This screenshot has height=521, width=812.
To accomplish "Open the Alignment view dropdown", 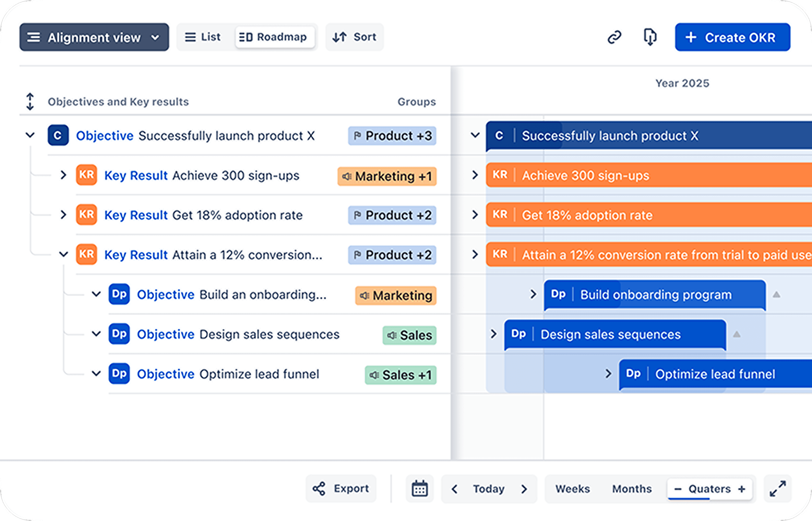I will [x=94, y=37].
